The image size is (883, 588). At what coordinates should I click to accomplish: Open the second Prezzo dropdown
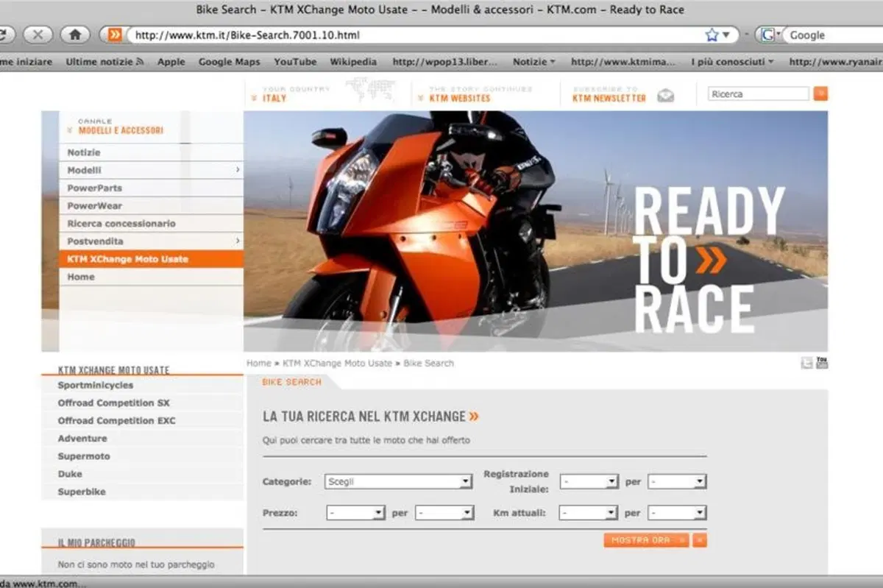[x=444, y=512]
